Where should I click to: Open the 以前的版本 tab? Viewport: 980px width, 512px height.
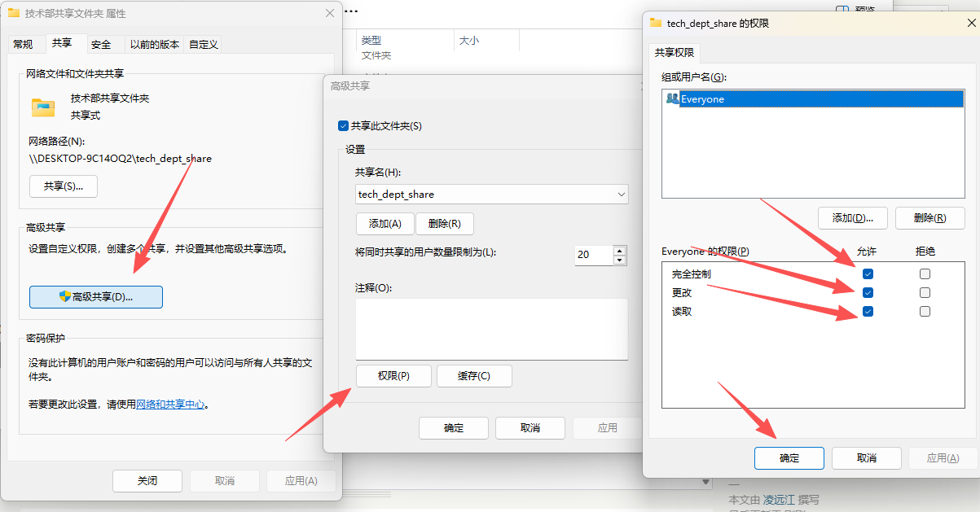pos(155,45)
